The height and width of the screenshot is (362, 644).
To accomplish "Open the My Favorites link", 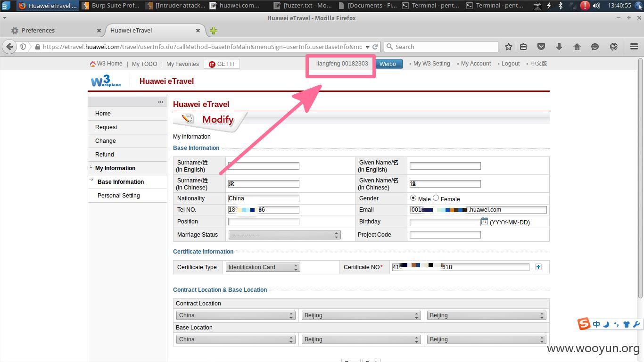I will [182, 64].
